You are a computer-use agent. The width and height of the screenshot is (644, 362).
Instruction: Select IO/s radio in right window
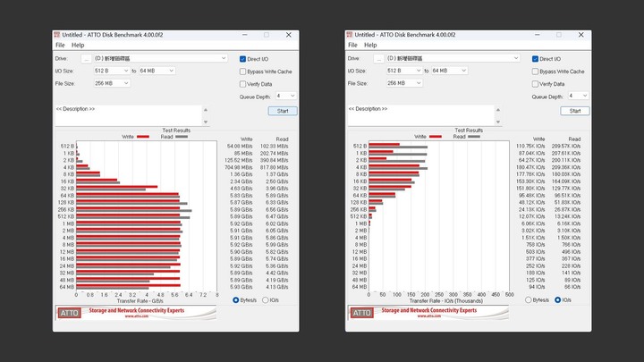[558, 300]
